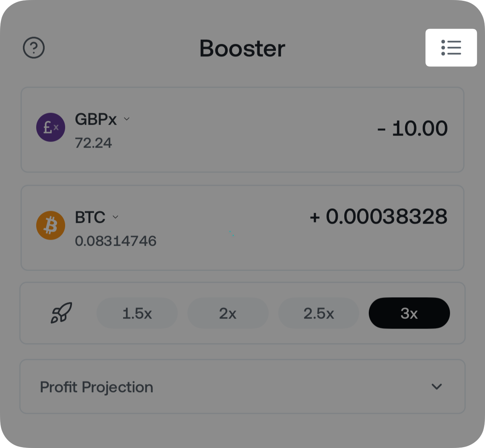Click the purple GBPx currency icon
This screenshot has height=448, width=485.
pos(51,127)
